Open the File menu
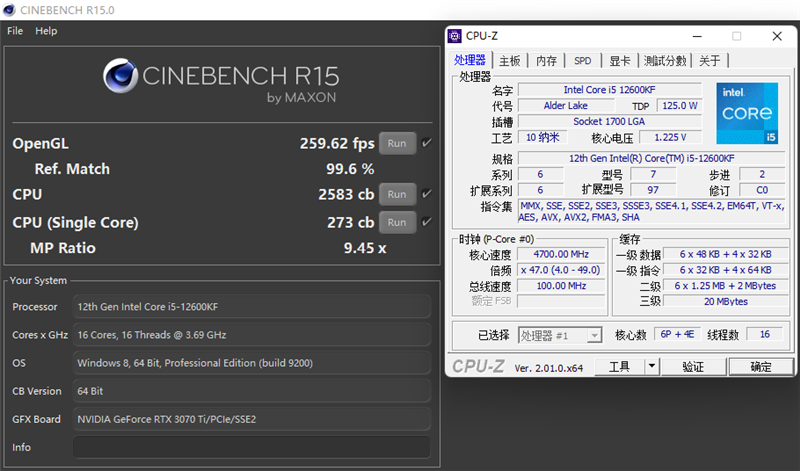The width and height of the screenshot is (800, 471). (15, 31)
